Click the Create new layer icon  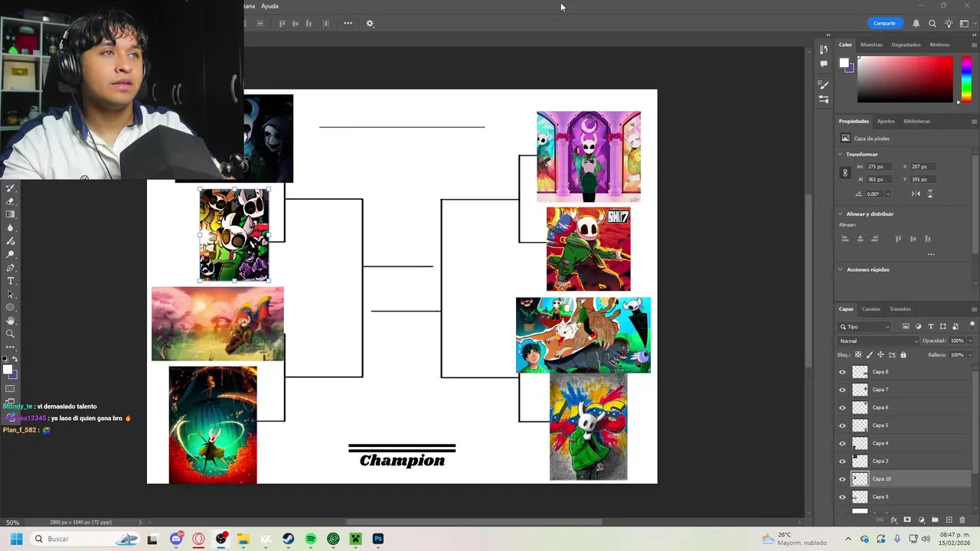pos(949,520)
